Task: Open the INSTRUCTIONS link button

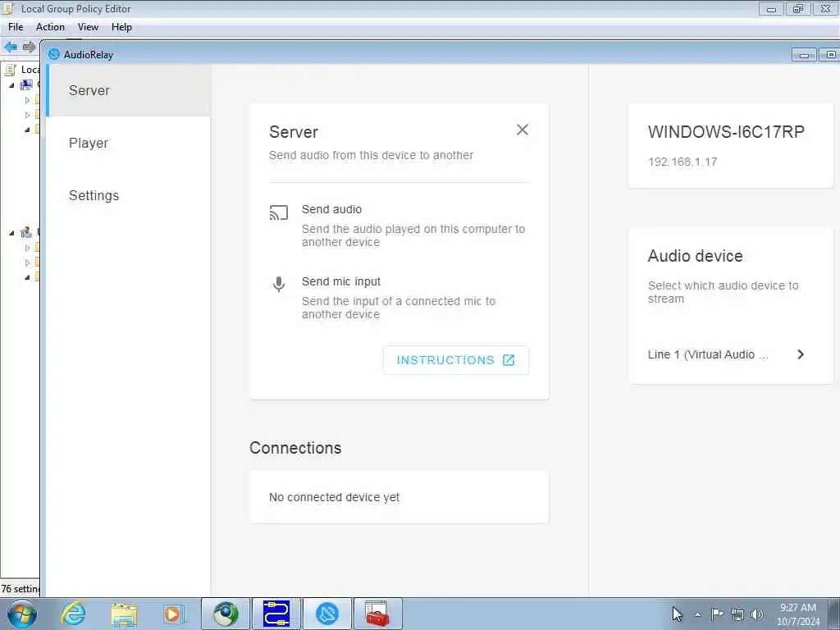Action: (456, 360)
